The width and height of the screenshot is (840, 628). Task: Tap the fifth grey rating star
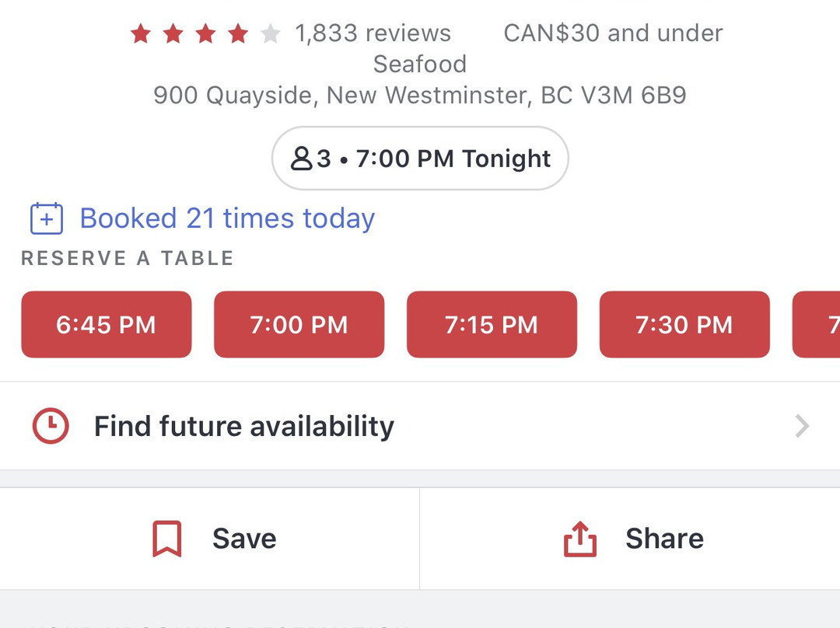click(x=270, y=33)
